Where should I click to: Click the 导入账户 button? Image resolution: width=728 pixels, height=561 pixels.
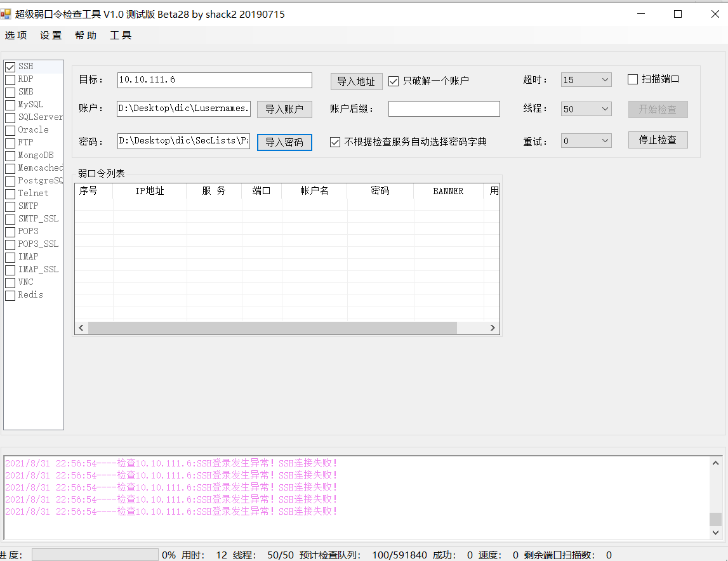click(284, 109)
